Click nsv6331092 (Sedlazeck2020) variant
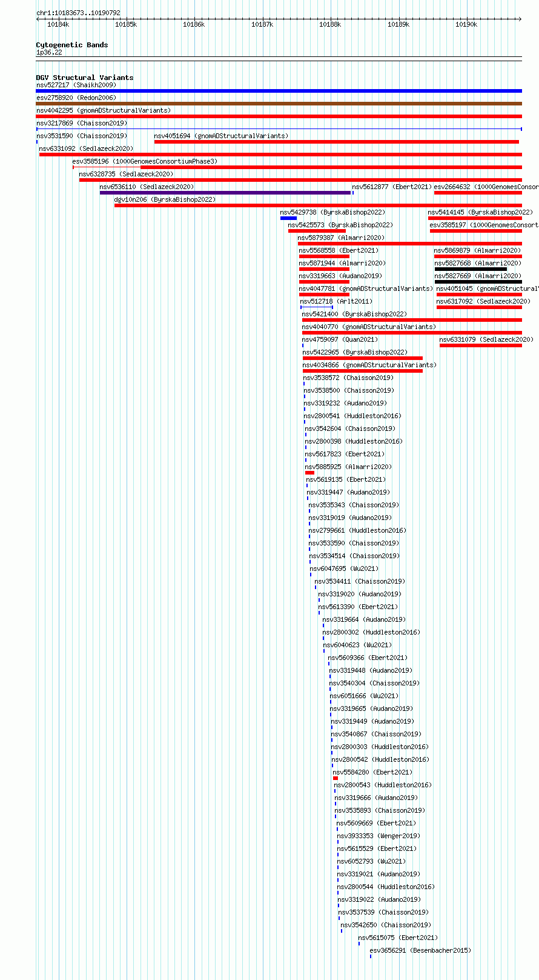The image size is (539, 980). click(86, 148)
